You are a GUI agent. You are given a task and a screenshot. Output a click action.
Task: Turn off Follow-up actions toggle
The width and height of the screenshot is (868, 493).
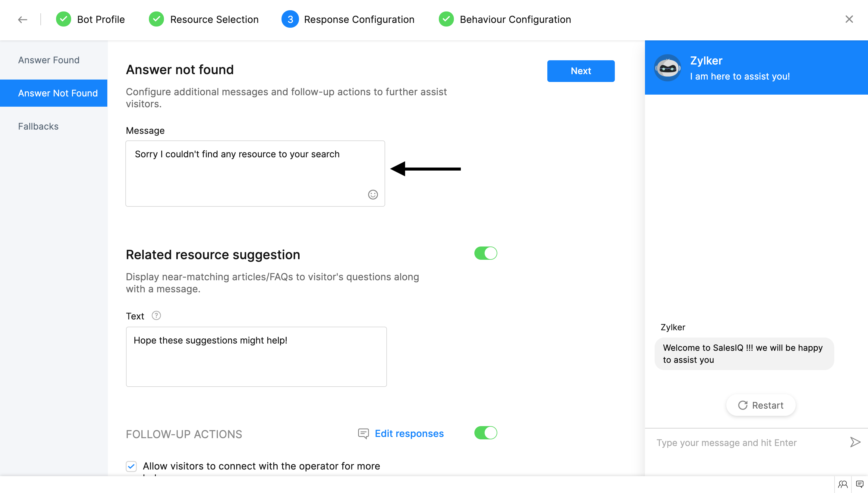click(486, 433)
